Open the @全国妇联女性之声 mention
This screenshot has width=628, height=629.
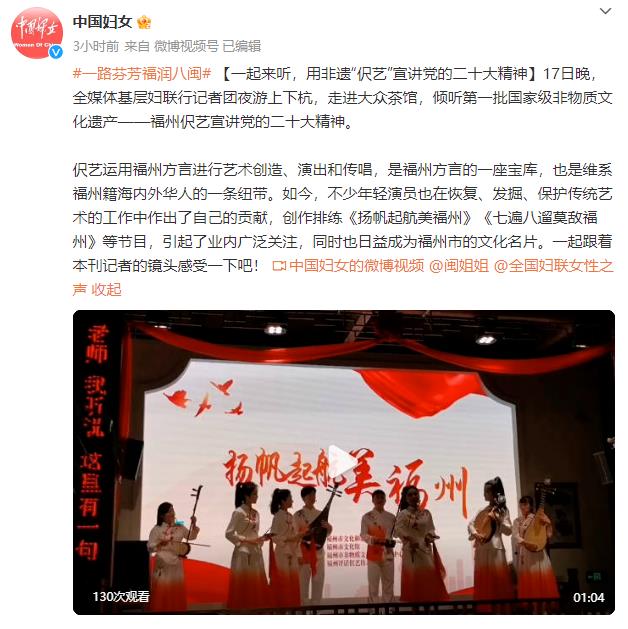tap(343, 278)
